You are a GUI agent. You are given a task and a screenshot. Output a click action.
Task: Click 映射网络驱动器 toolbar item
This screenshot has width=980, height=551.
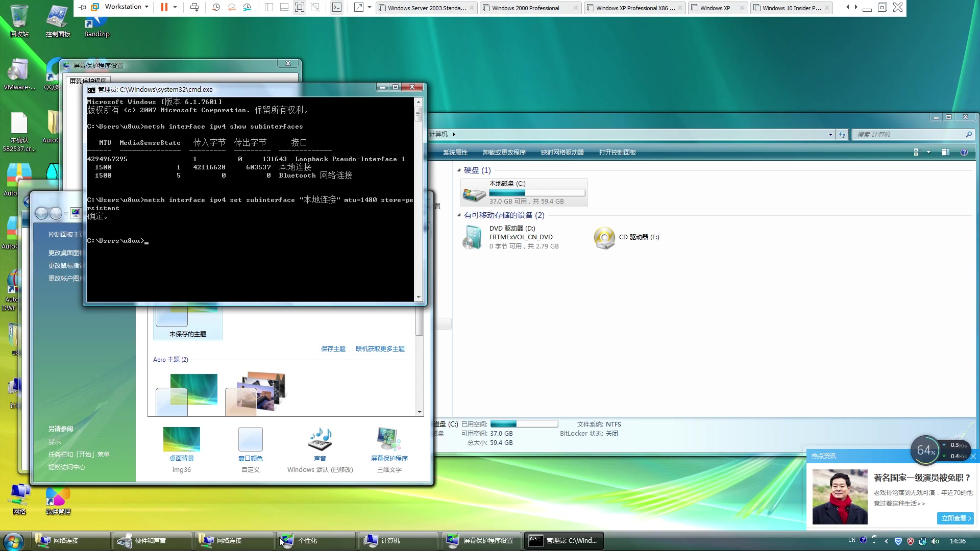[562, 153]
